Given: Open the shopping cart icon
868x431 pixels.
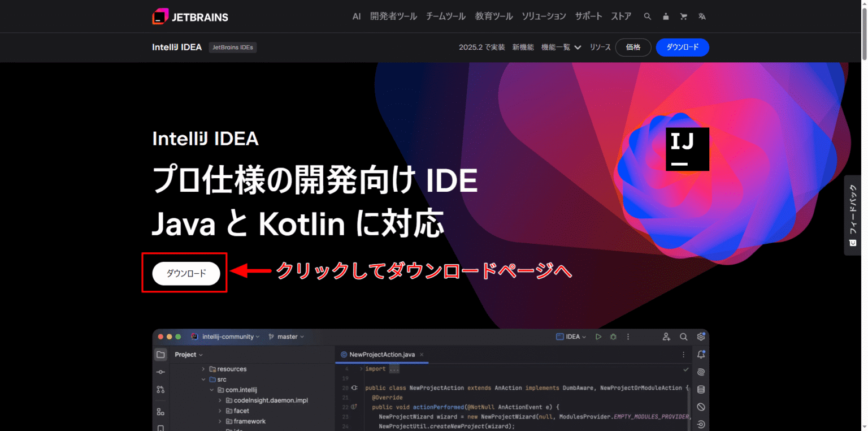Looking at the screenshot, I should [x=684, y=16].
